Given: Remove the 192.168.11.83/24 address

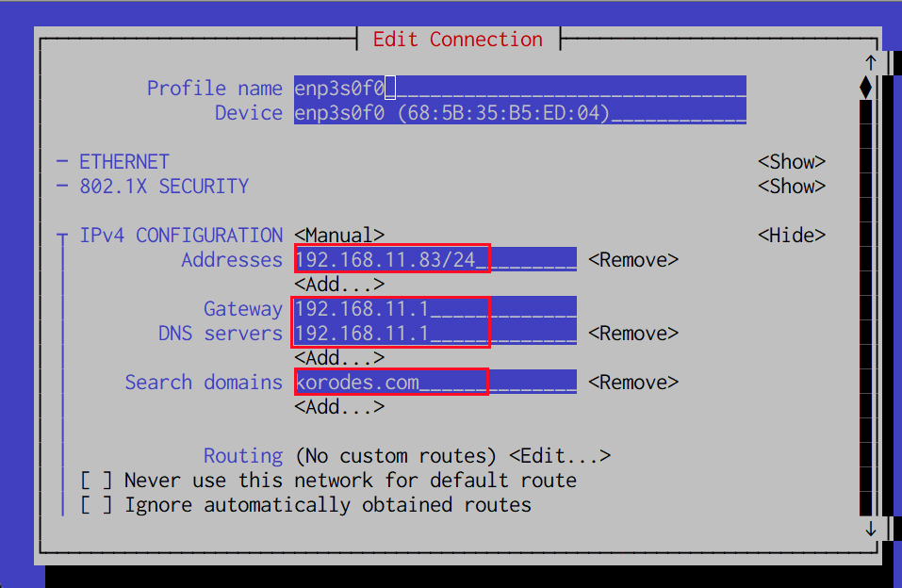Looking at the screenshot, I should click(633, 260).
